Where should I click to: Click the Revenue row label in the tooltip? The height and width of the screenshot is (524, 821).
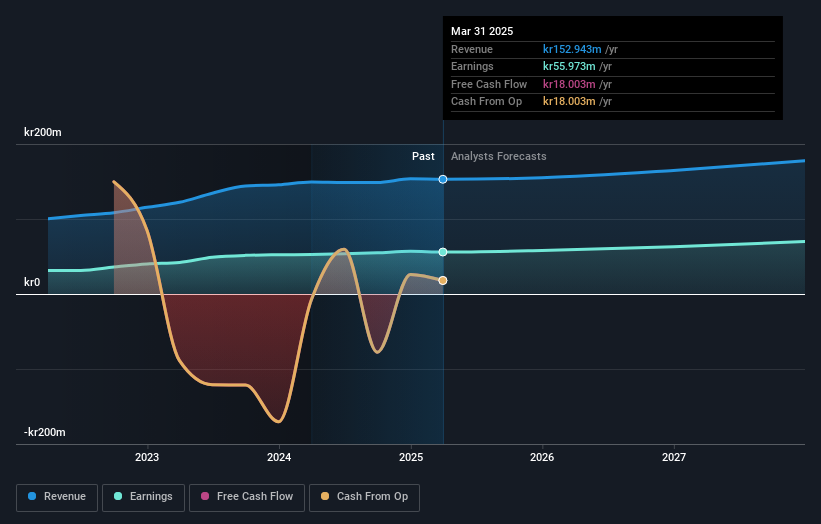pos(472,49)
